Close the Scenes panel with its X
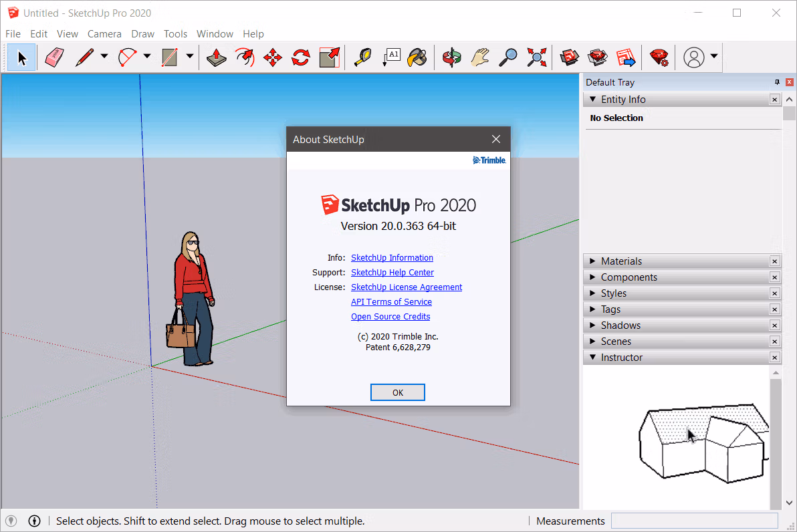Image resolution: width=797 pixels, height=532 pixels. [x=775, y=341]
